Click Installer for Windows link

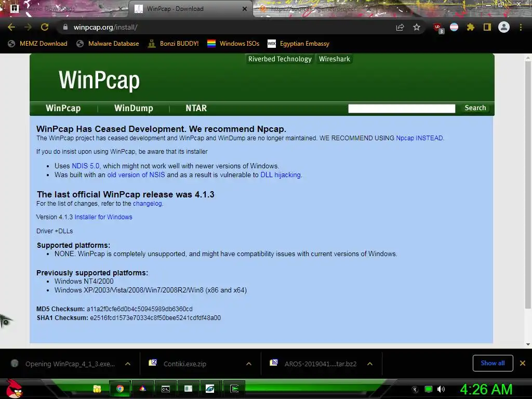tap(103, 217)
